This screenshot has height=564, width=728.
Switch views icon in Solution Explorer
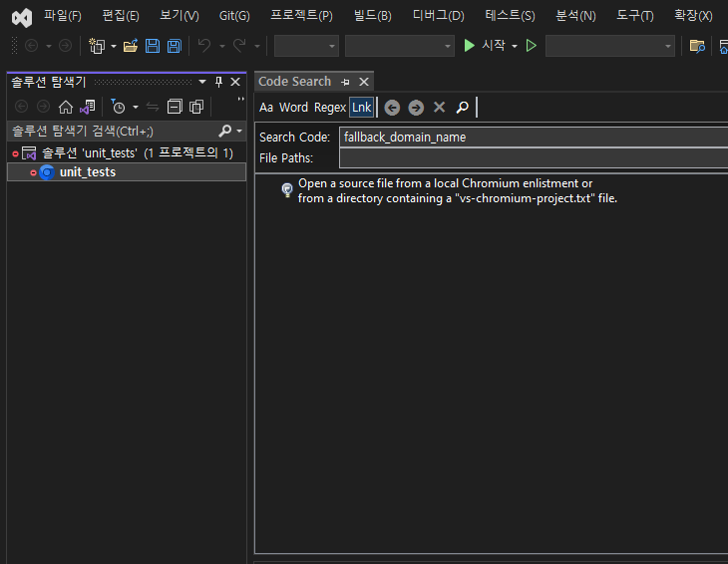(x=88, y=108)
